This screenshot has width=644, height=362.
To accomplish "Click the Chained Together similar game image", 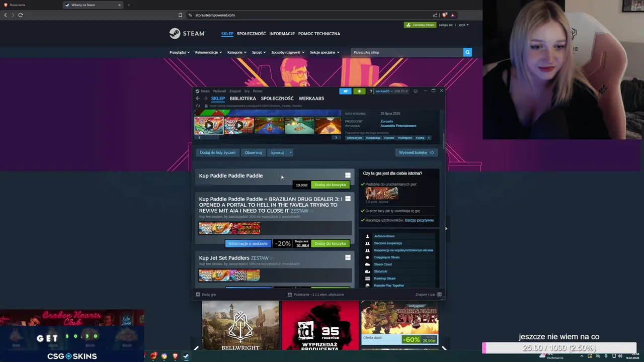I will coord(382,193).
